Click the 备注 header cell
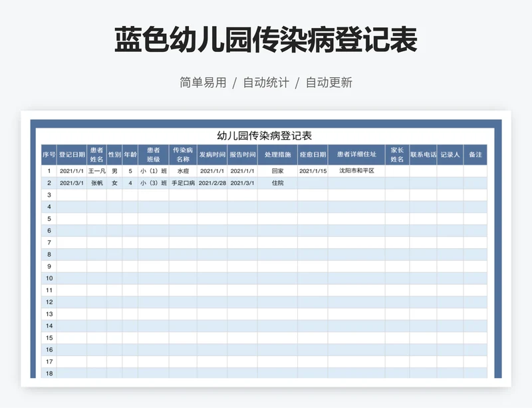This screenshot has width=532, height=408. (x=475, y=154)
